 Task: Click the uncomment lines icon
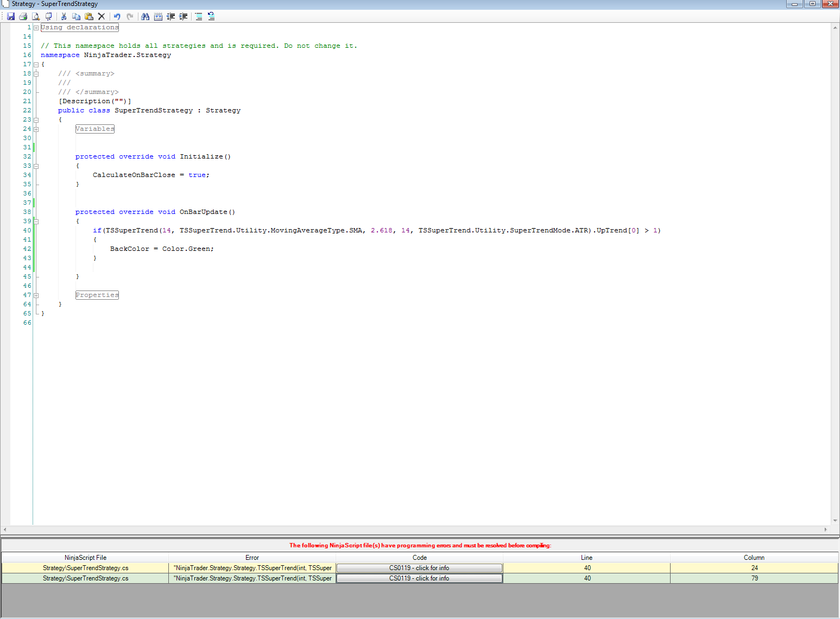[x=211, y=16]
